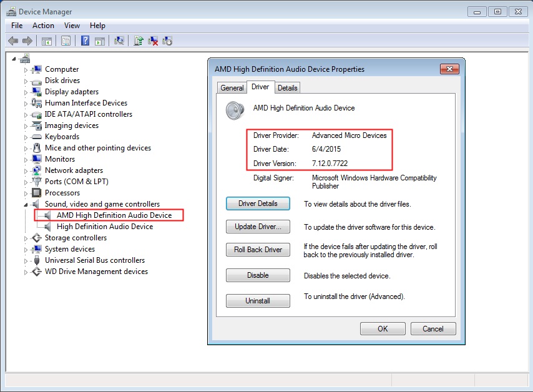Click the Cancel button
Viewport: 533px width, 392px height.
tap(433, 329)
